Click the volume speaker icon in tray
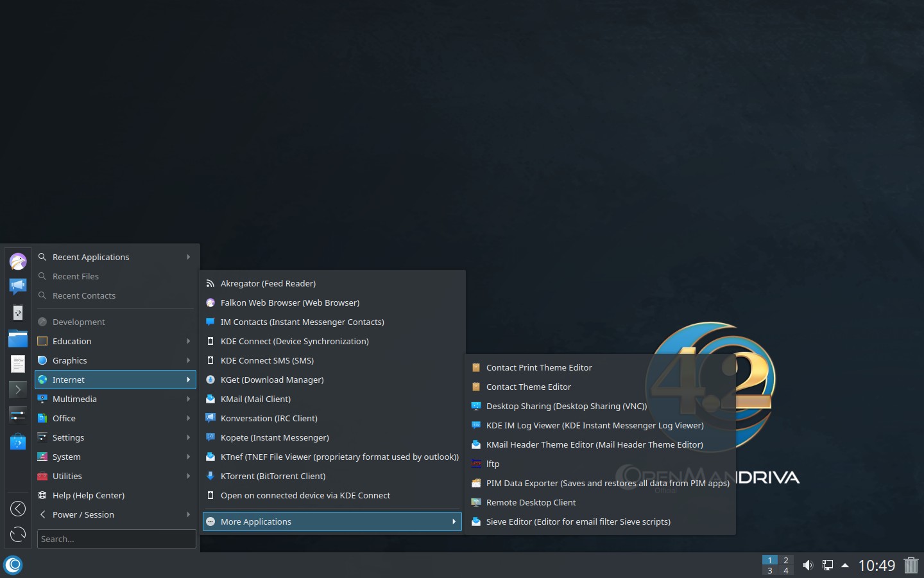 click(808, 565)
